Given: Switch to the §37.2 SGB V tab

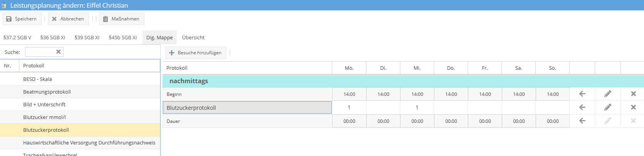Looking at the screenshot, I should click(x=17, y=38).
